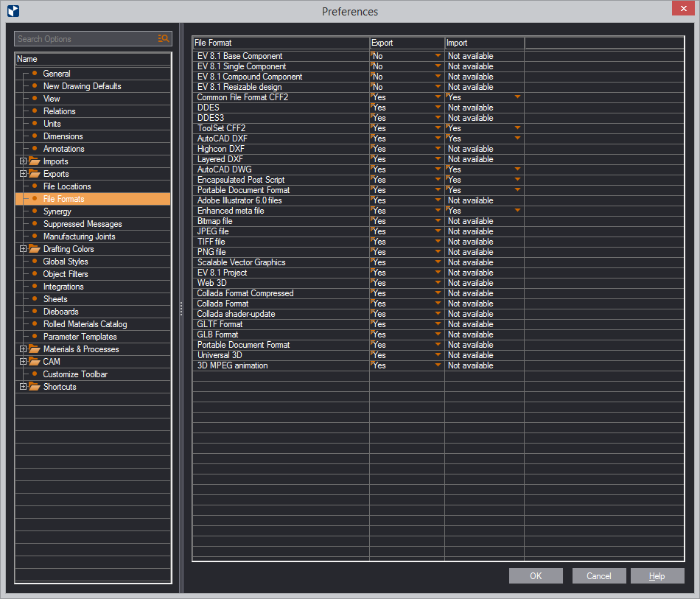Open Export dropdown for DDES3
This screenshot has height=599, width=700.
438,118
